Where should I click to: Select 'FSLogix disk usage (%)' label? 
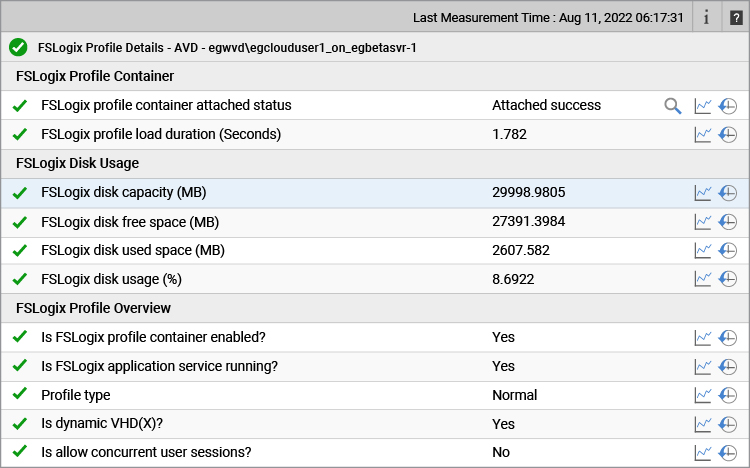(111, 279)
